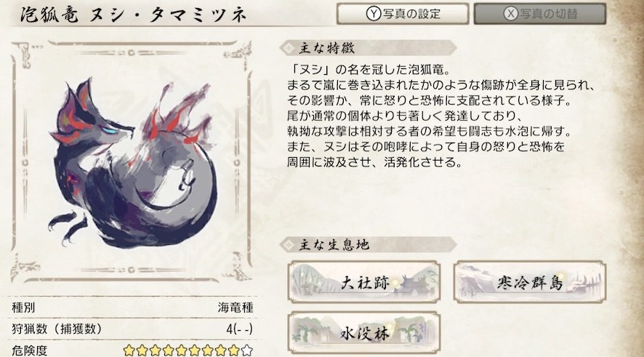
Task: Click the Y button icon for photo settings
Action: pos(374,14)
